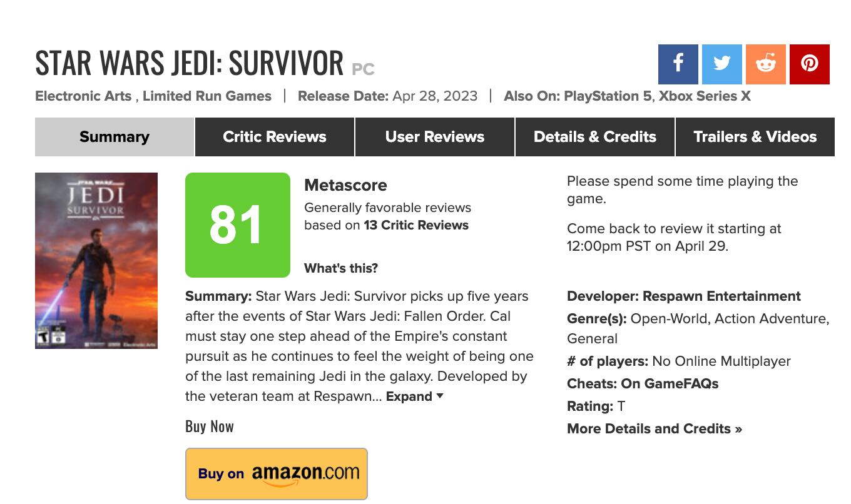Share the page on Facebook

[x=678, y=64]
